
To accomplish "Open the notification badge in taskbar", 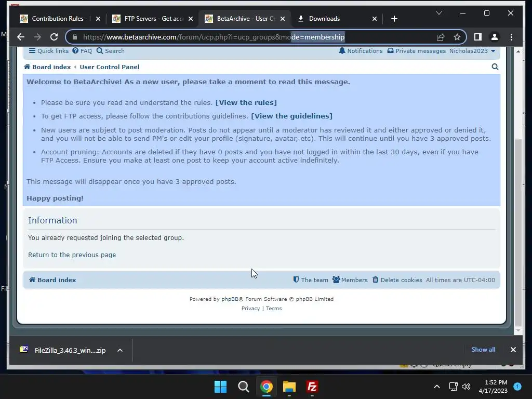I will point(517,387).
